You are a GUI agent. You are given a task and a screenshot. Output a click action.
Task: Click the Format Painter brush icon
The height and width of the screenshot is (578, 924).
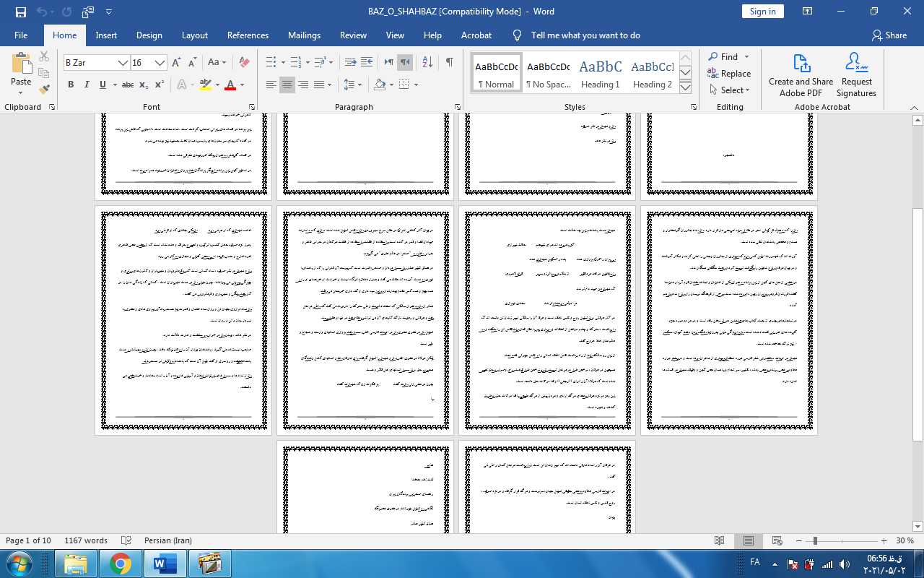44,90
